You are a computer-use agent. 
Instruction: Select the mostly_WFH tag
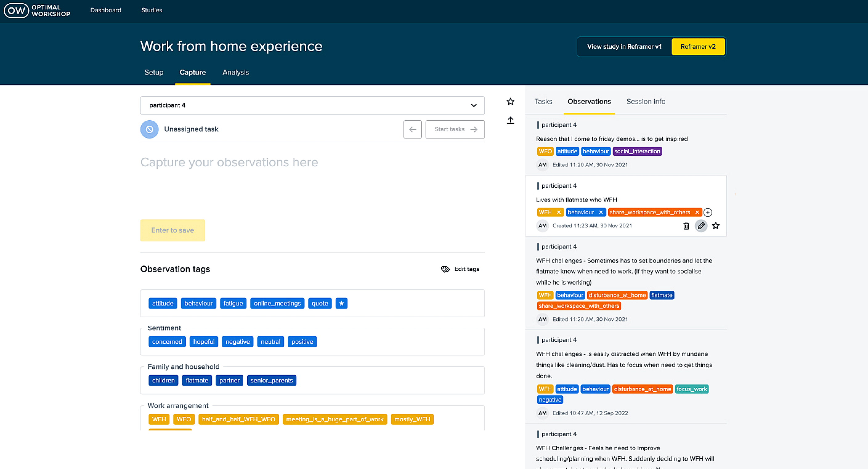pos(412,419)
